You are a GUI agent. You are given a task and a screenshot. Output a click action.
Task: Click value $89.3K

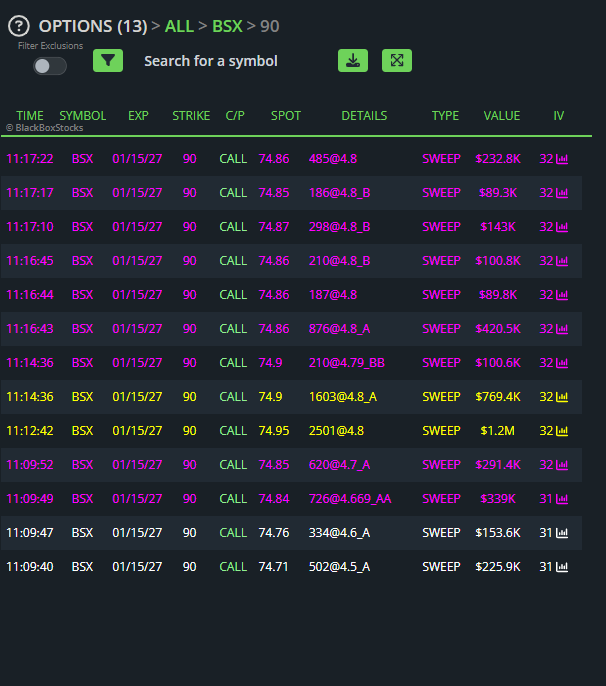[498, 193]
